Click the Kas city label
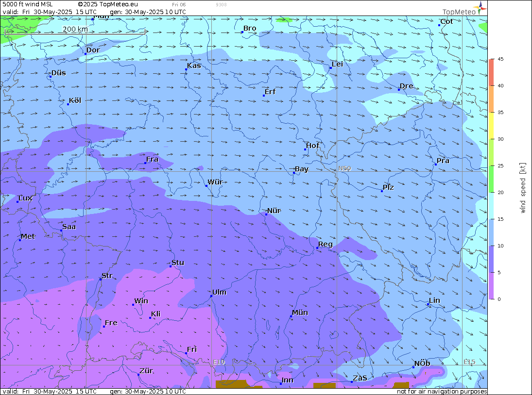The height and width of the screenshot is (395, 532). [x=194, y=66]
